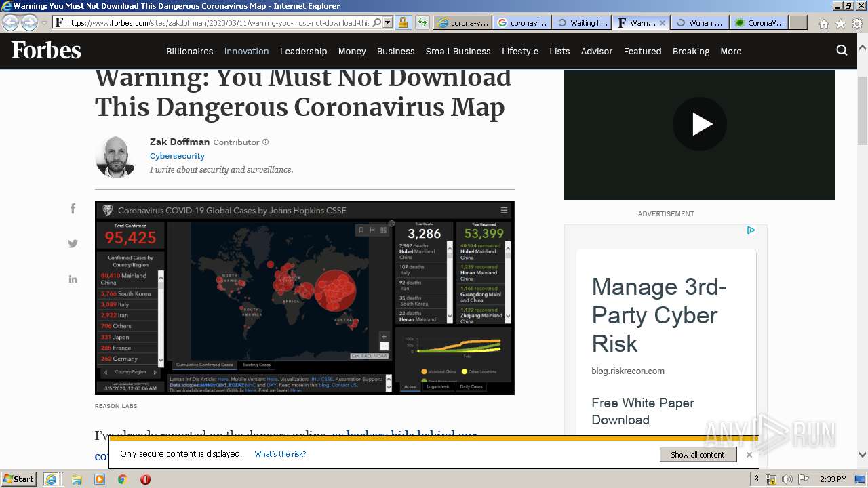Open the Featured menu
868x488 pixels.
642,51
